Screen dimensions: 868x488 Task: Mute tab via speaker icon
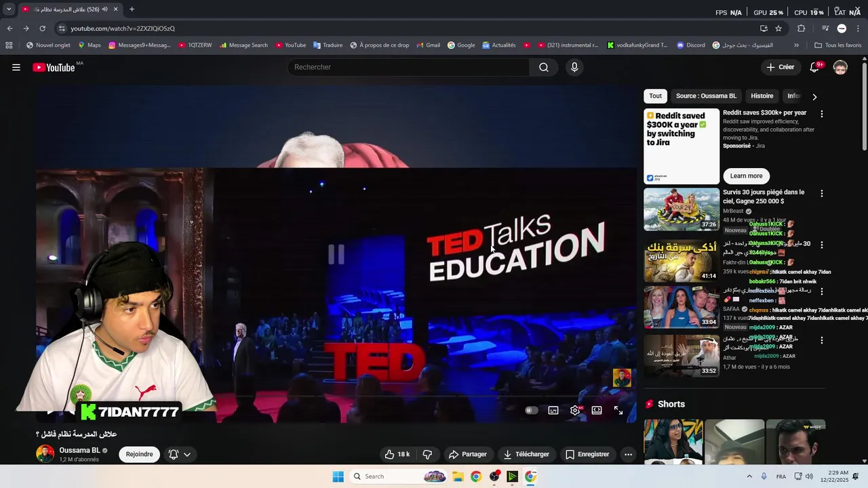pos(104,9)
